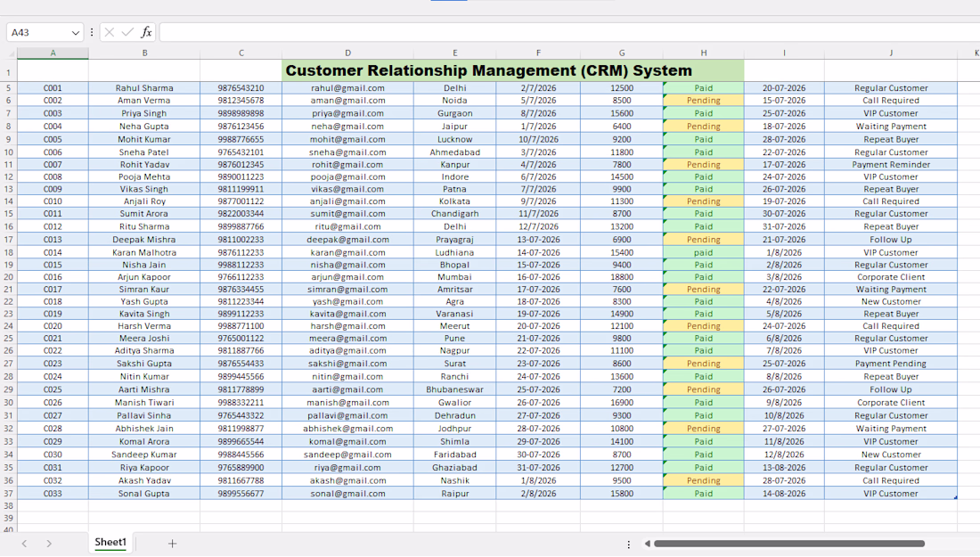Open the Insert Function dialog
Image resolution: width=980 pixels, height=557 pixels.
click(146, 32)
